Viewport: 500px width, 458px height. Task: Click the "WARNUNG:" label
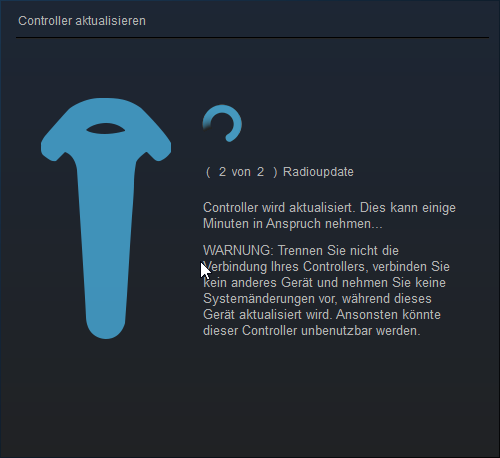tap(238, 250)
